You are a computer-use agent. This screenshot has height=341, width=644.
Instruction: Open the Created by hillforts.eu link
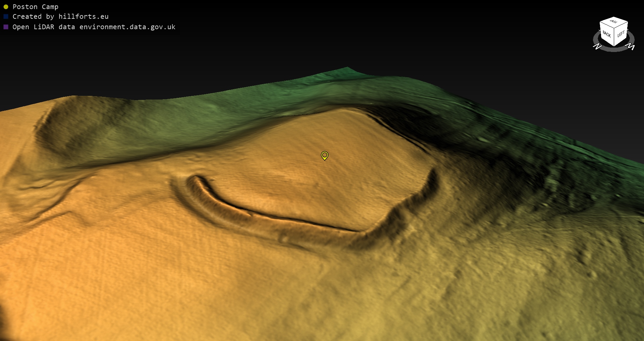tap(60, 16)
